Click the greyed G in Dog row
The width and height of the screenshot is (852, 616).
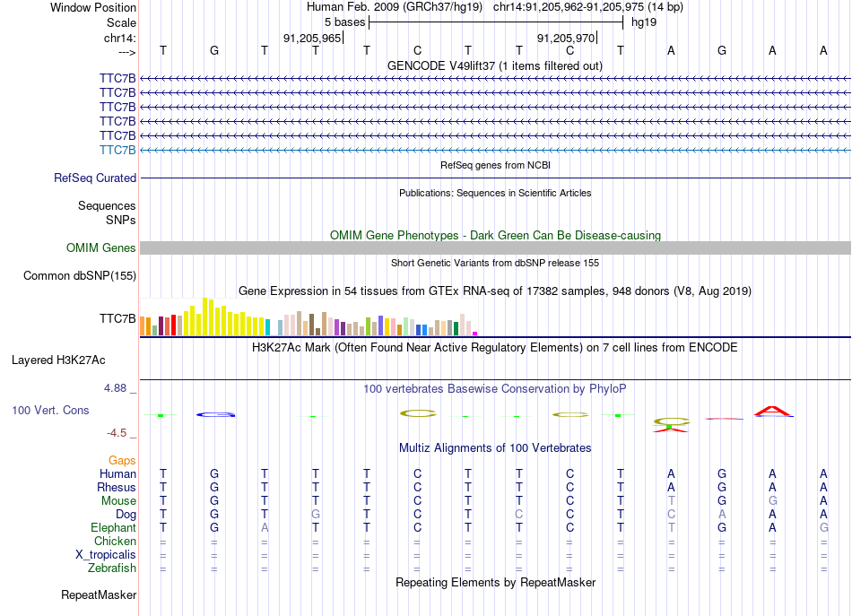(316, 514)
